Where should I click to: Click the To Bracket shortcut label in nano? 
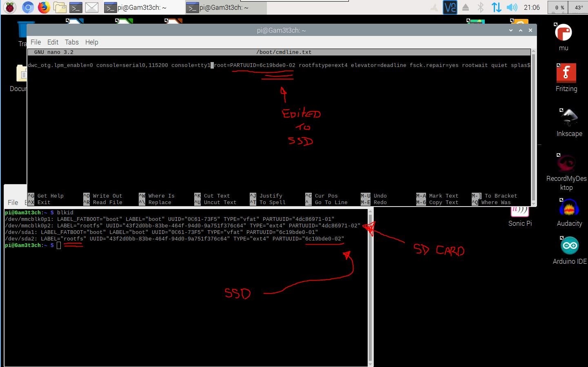coord(501,196)
